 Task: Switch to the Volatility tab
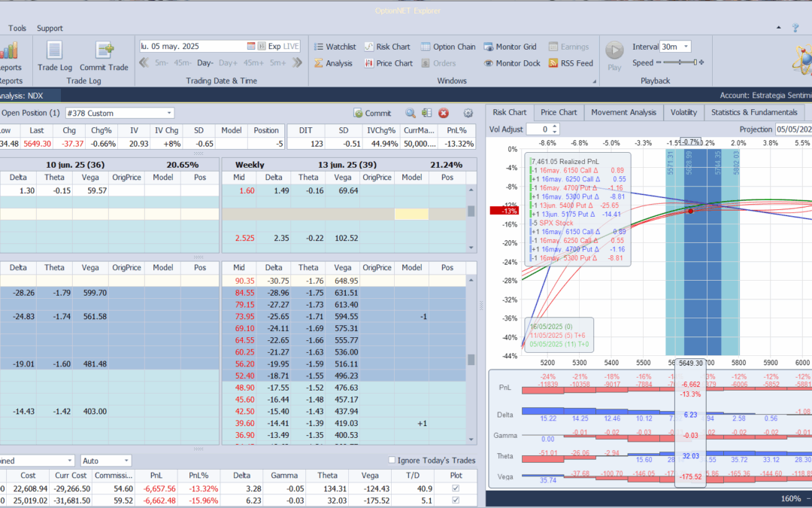click(x=683, y=111)
